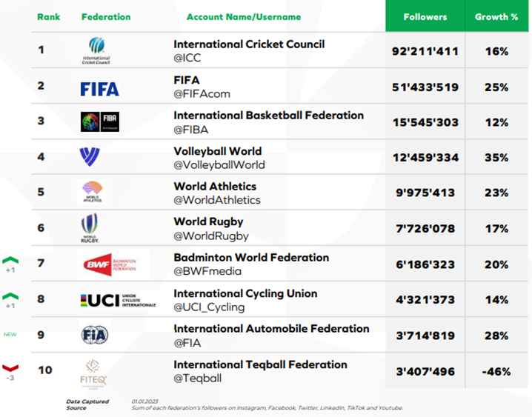The width and height of the screenshot is (532, 417).
Task: Open the @FIFAcom username link
Action: 202,93
